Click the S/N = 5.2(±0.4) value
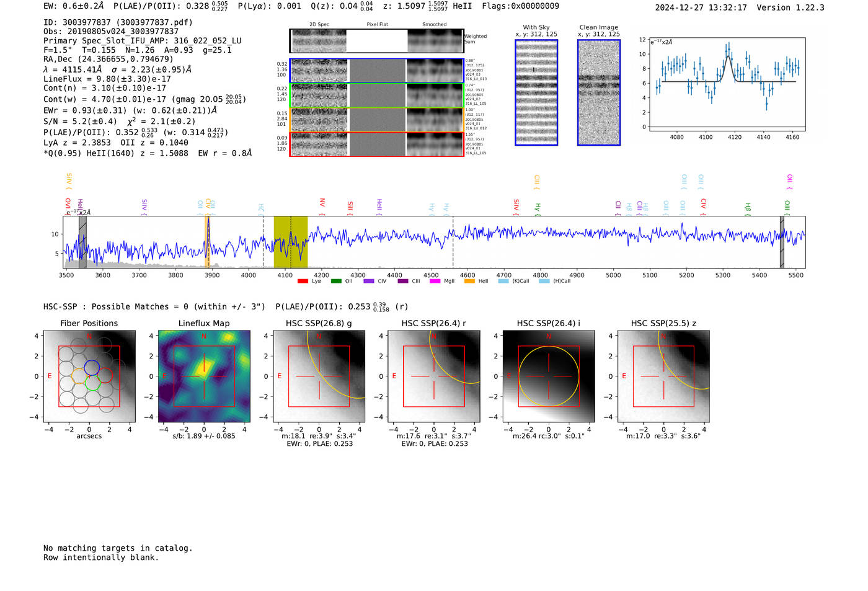Screen dimensions: 868x591 81,122
